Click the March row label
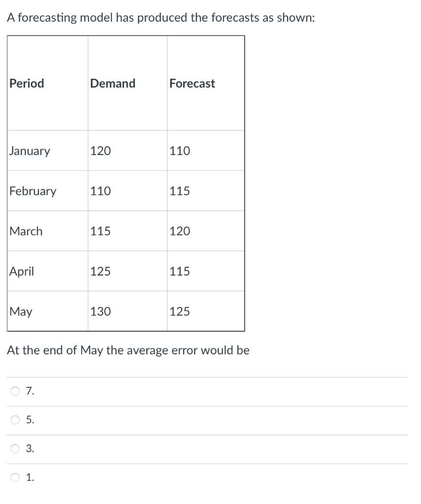This screenshot has width=421, height=504. [x=26, y=231]
